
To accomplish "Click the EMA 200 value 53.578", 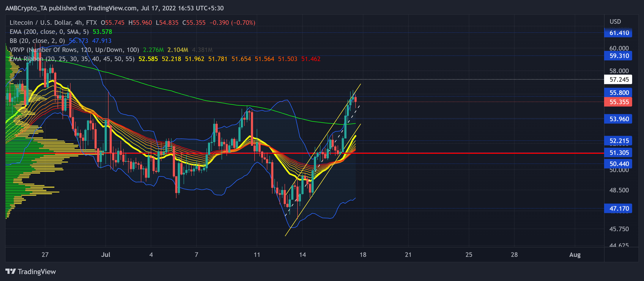I will tap(102, 31).
